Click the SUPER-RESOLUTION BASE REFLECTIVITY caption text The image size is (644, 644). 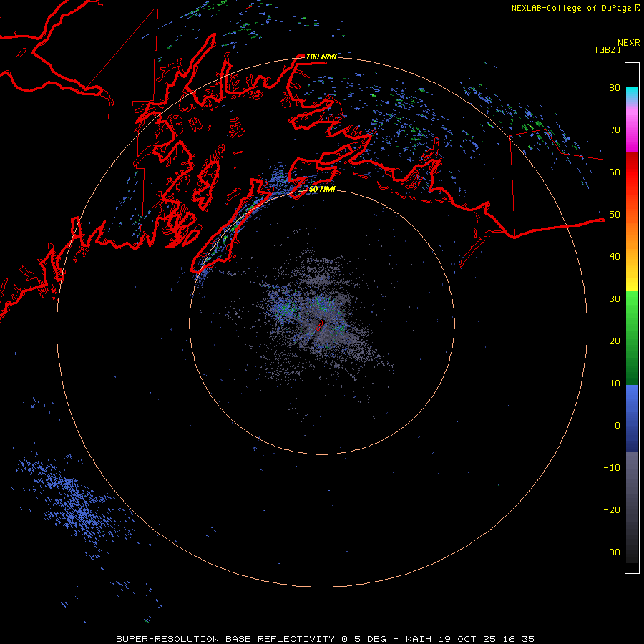[225, 639]
